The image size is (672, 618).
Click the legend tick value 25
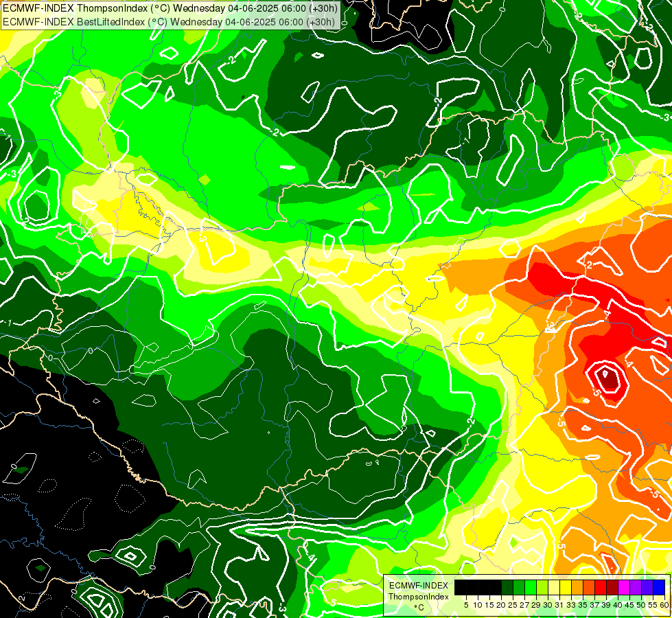pos(513,605)
